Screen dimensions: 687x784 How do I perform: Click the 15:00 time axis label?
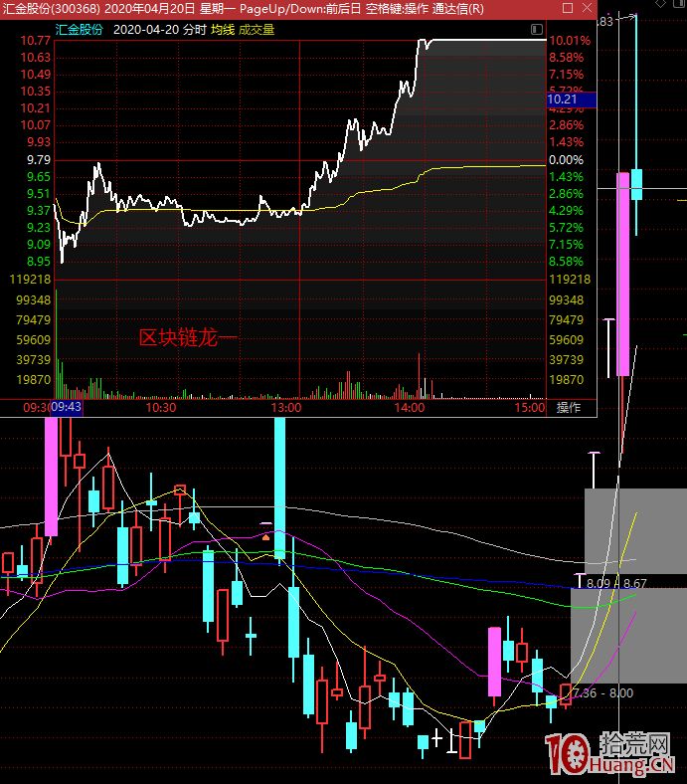point(530,408)
